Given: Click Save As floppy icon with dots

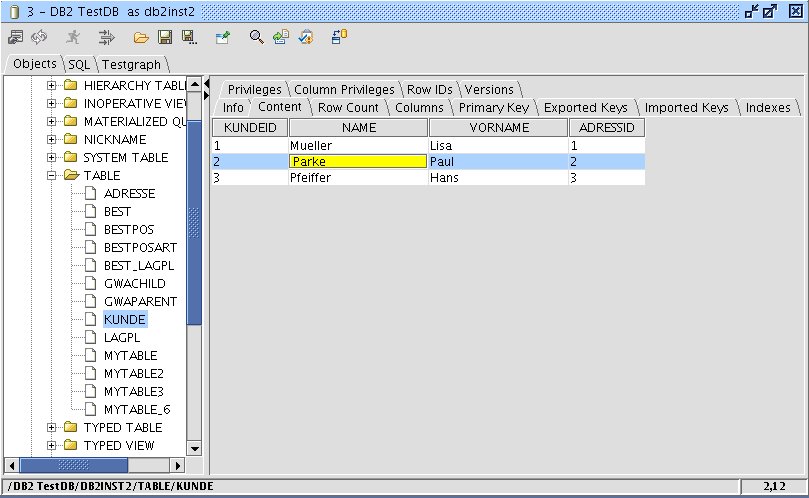Looking at the screenshot, I should point(189,37).
